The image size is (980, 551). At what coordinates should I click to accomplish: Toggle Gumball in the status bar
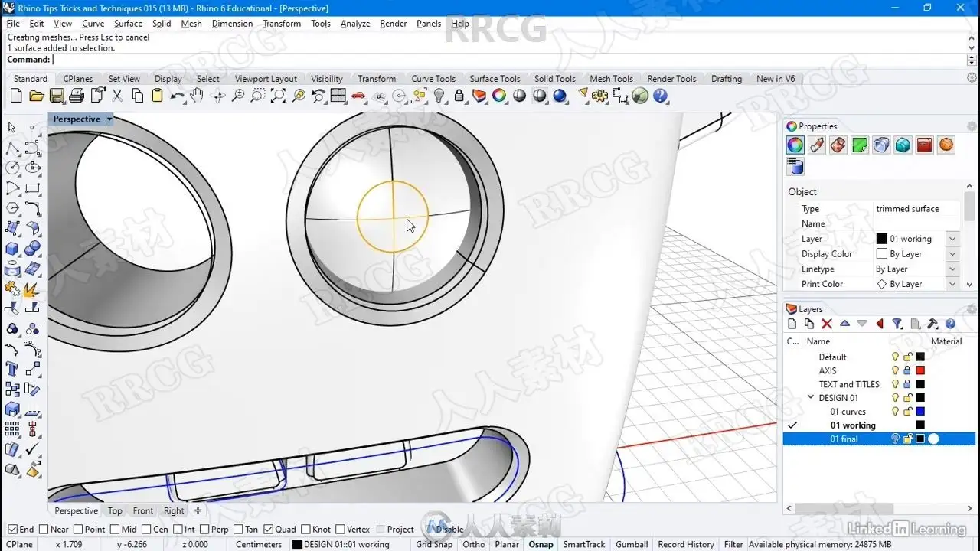point(632,544)
